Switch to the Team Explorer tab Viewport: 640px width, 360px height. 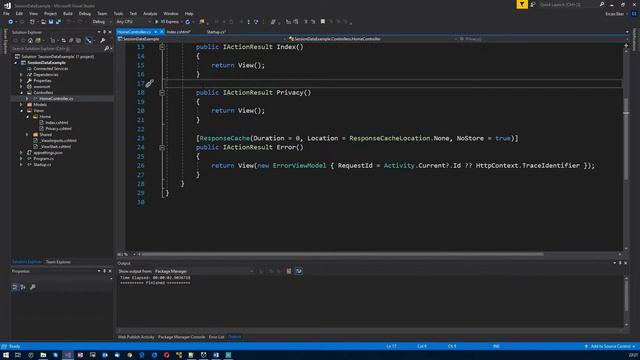tap(58, 262)
